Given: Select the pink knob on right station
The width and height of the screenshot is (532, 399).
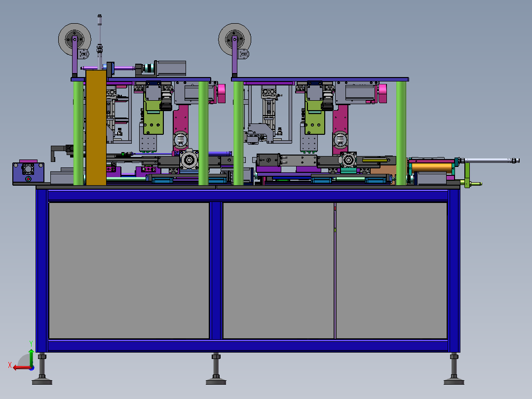Looking at the screenshot, I should click(x=382, y=93).
